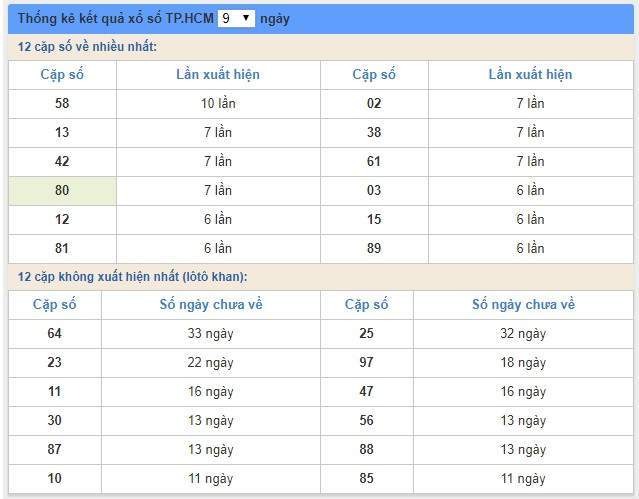Click pair number 85 in bottom row
Screen dimensions: 639x499
367,478
